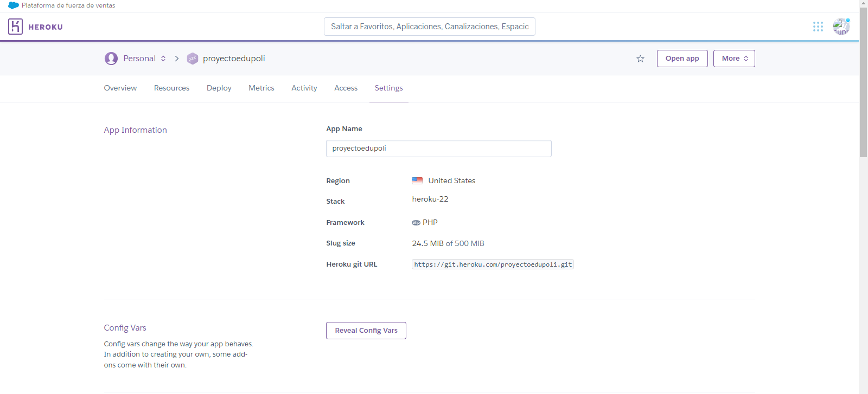Click the page vertical scrollbar thumb

[x=863, y=82]
